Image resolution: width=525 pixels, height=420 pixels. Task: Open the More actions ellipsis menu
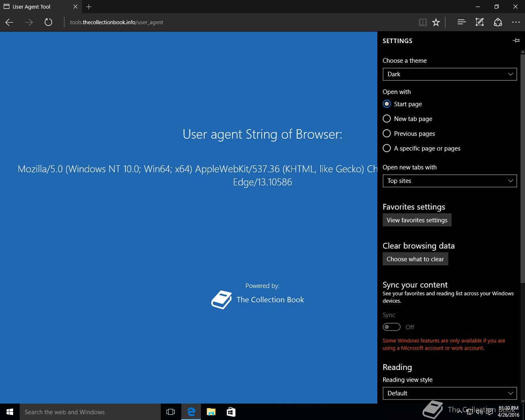[x=516, y=22]
